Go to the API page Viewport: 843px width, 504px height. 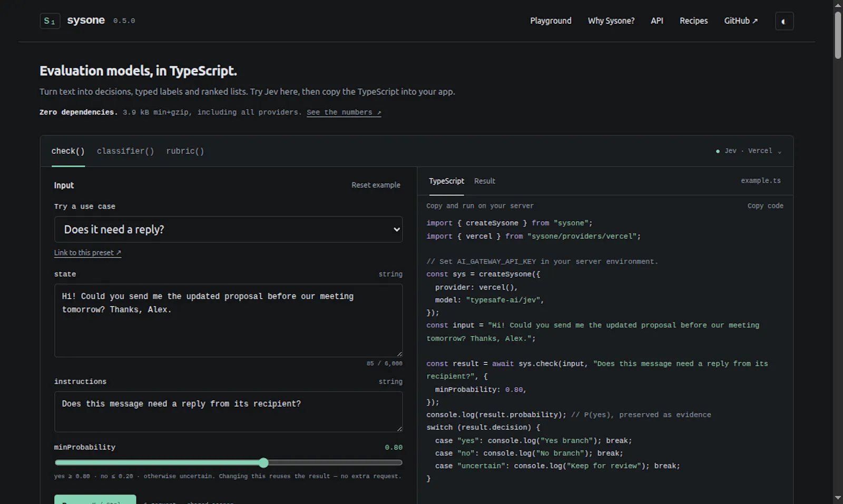point(657,21)
